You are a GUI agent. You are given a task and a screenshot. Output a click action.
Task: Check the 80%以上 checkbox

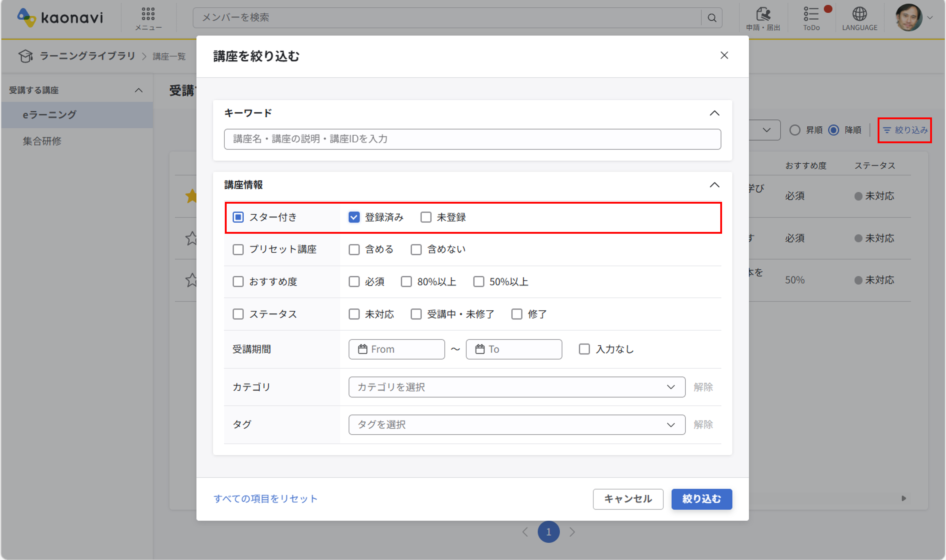click(x=406, y=282)
